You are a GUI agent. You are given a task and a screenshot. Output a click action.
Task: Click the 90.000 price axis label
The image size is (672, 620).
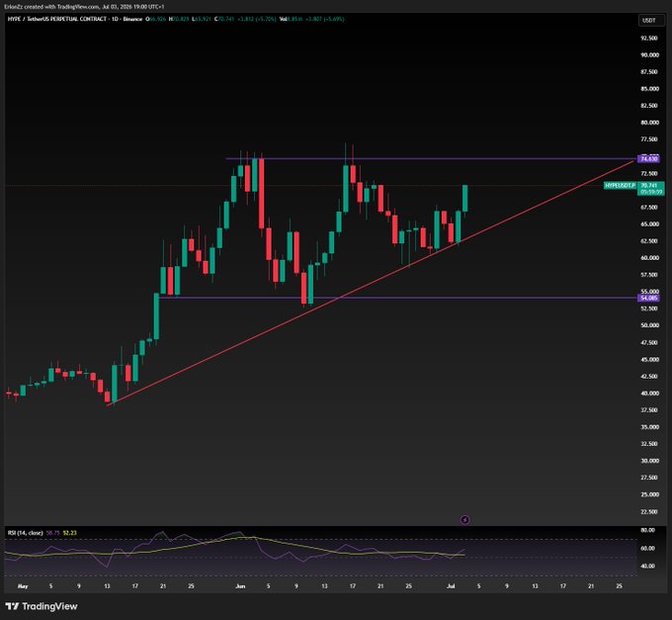649,55
